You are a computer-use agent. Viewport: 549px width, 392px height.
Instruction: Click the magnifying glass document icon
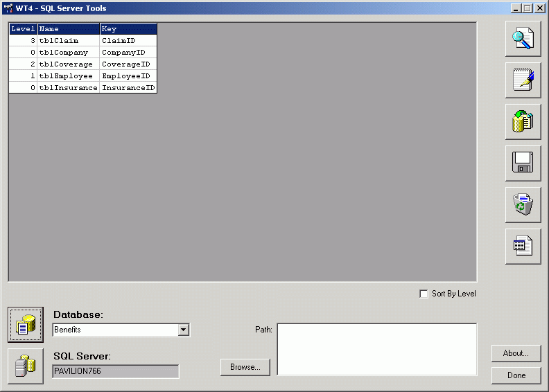point(523,39)
